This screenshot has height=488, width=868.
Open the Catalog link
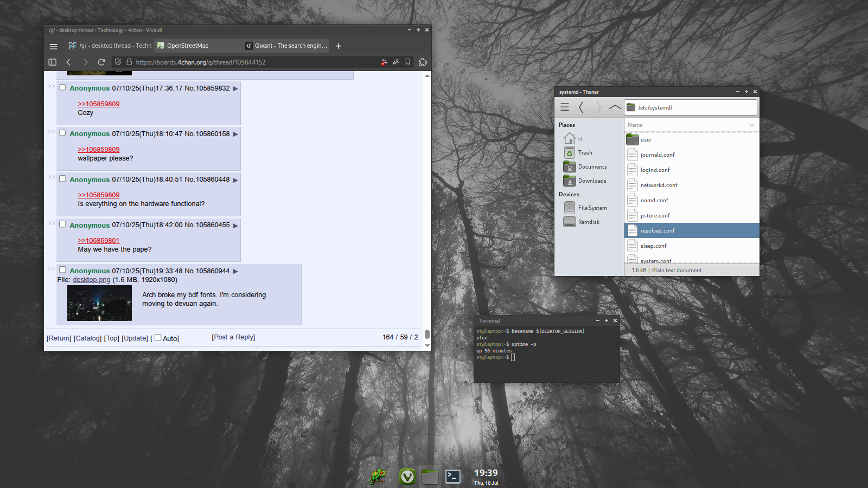[88, 338]
